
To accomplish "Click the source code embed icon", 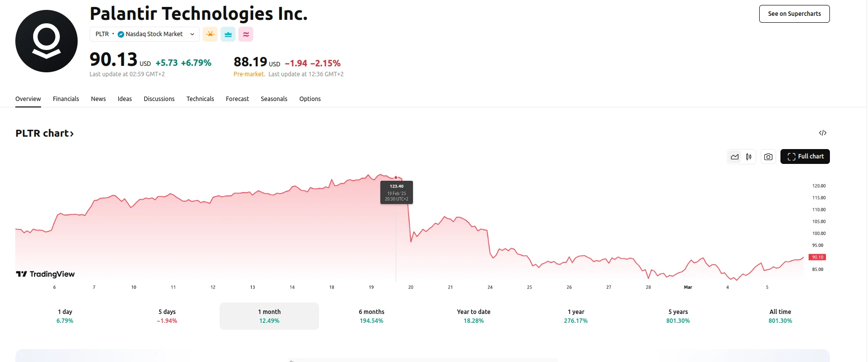I will 822,133.
